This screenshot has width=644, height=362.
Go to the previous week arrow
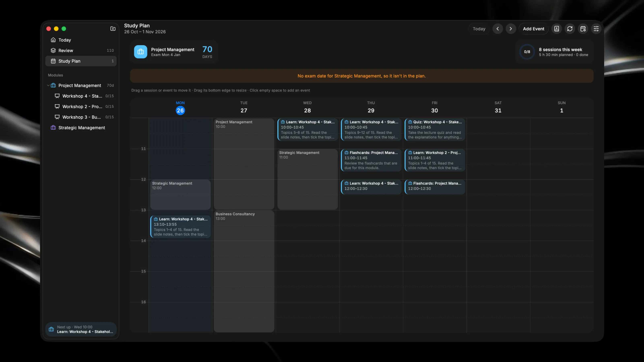(x=497, y=29)
